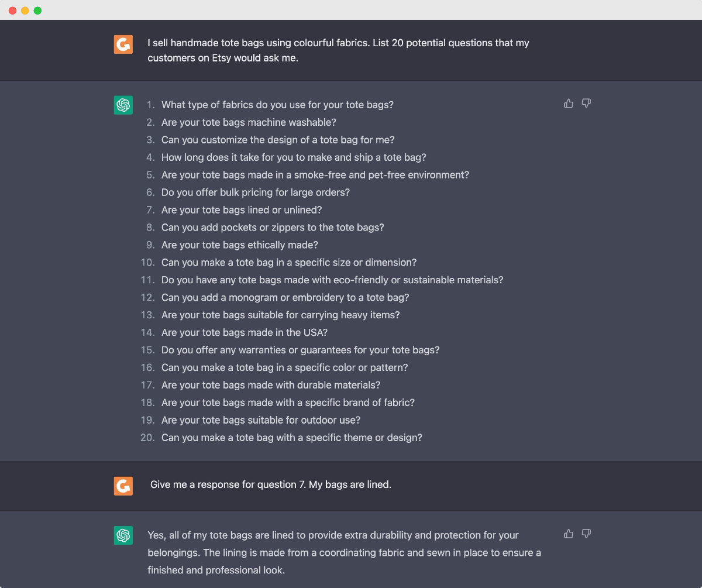Select question 2 about machine washing
Screen dimensions: 702x588
248,122
